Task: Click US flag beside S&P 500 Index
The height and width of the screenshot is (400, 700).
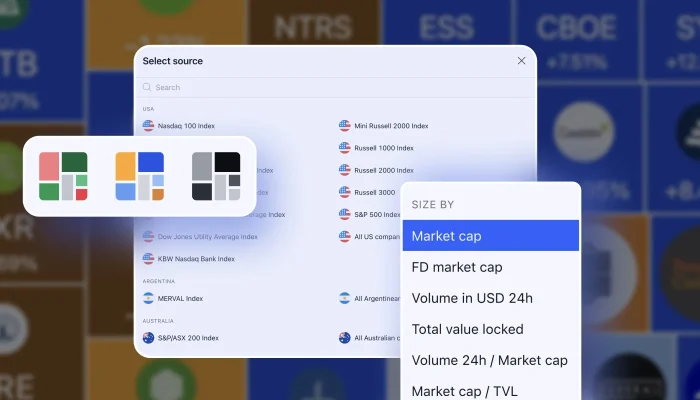Action: click(345, 214)
